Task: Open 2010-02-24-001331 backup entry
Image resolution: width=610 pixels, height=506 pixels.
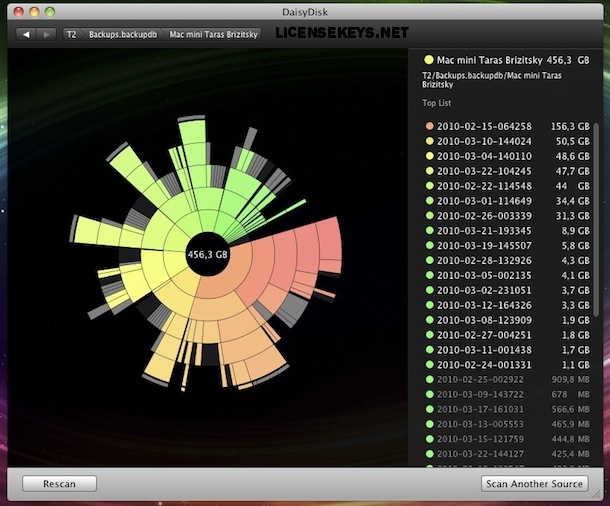Action: click(507, 365)
